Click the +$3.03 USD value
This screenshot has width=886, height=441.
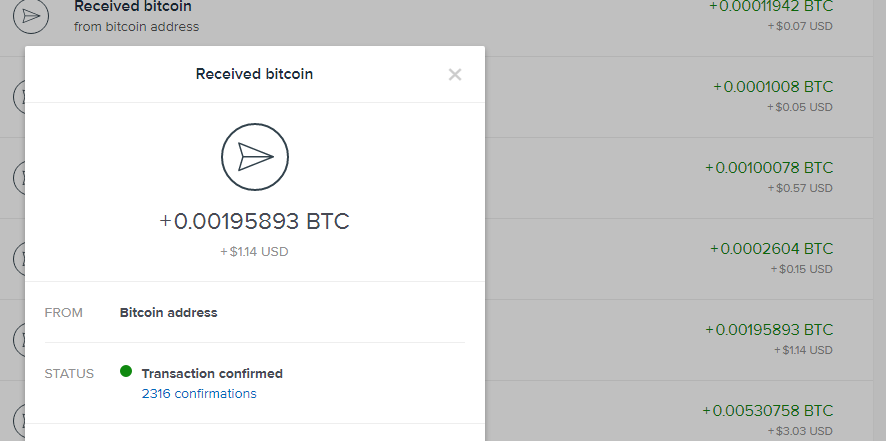799,431
